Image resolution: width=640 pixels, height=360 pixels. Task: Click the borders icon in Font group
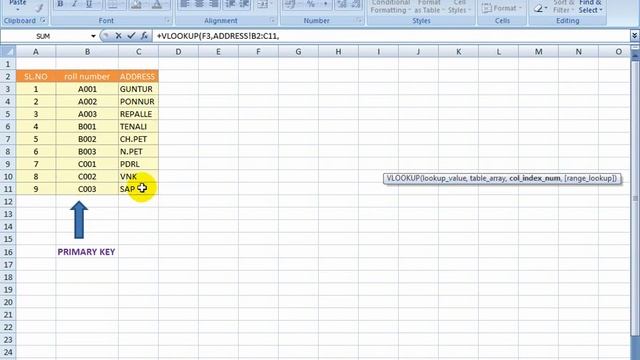[x=113, y=4]
